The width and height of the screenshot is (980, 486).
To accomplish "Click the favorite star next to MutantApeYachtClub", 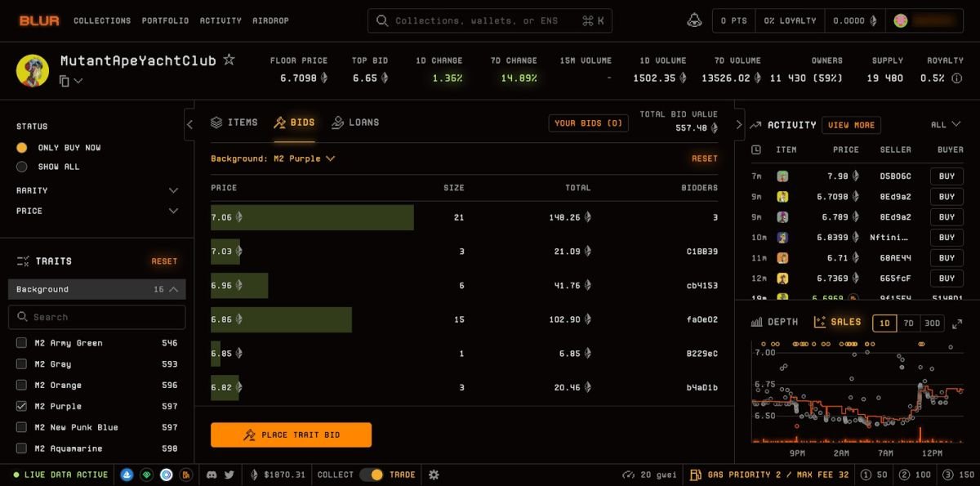I will (229, 60).
